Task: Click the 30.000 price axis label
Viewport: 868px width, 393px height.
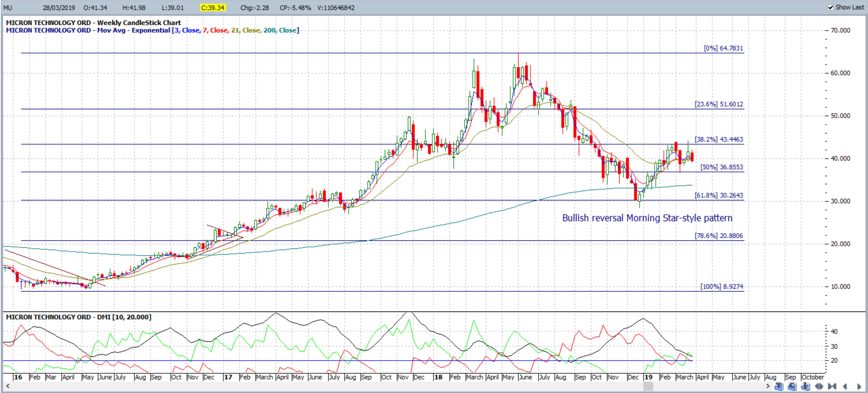Action: pos(840,201)
